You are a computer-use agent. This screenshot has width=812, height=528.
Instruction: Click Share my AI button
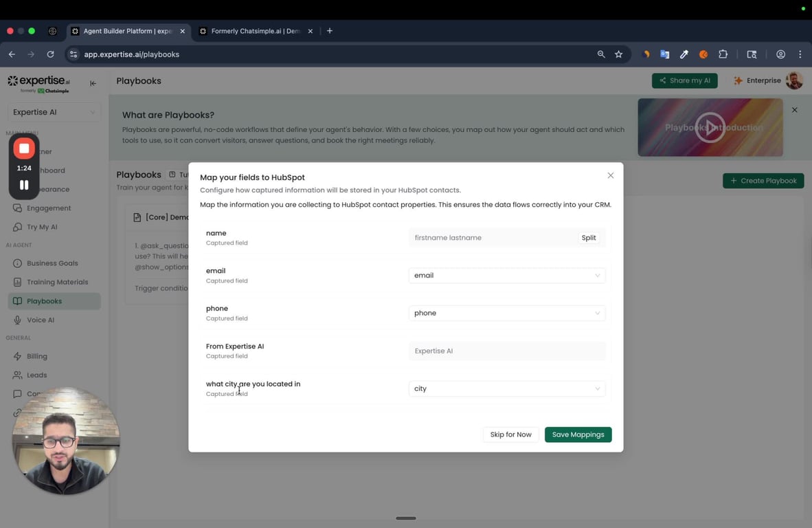(684, 81)
